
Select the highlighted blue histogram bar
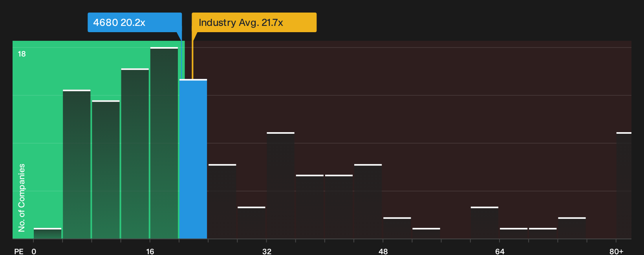coord(193,159)
